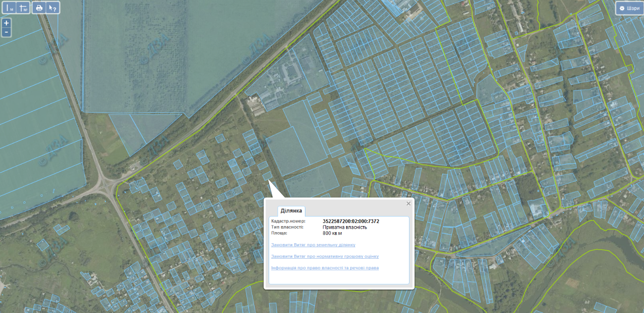Print the map with the printer icon
The image size is (644, 313).
39,8
